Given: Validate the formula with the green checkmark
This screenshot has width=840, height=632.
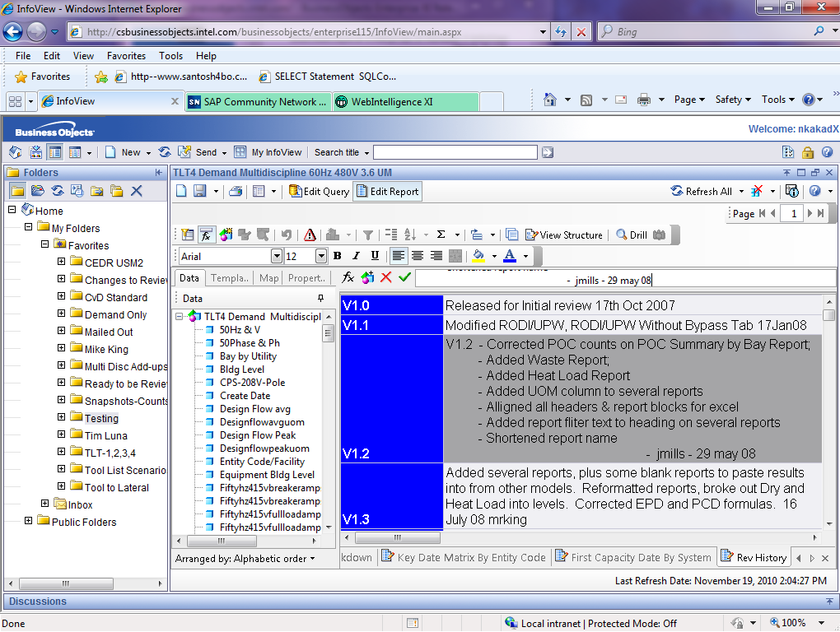Looking at the screenshot, I should [404, 277].
